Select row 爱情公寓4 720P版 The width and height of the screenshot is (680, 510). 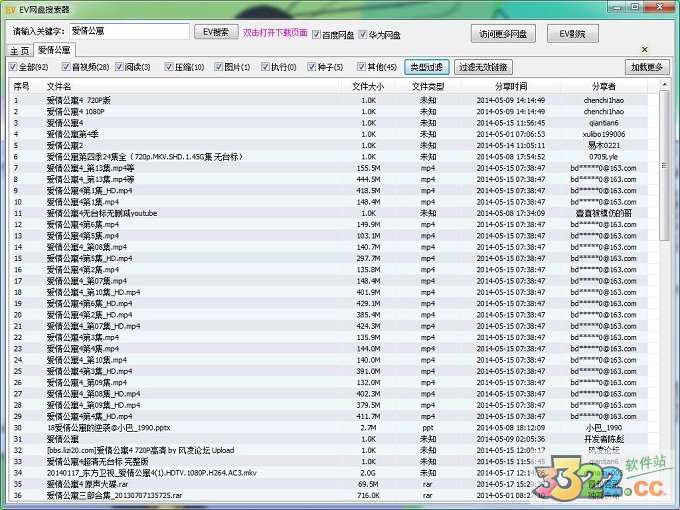click(329, 100)
